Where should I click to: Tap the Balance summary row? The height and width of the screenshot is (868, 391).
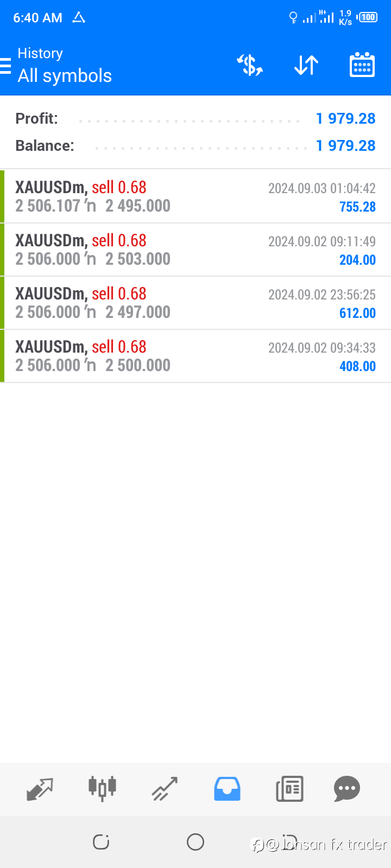click(x=195, y=145)
